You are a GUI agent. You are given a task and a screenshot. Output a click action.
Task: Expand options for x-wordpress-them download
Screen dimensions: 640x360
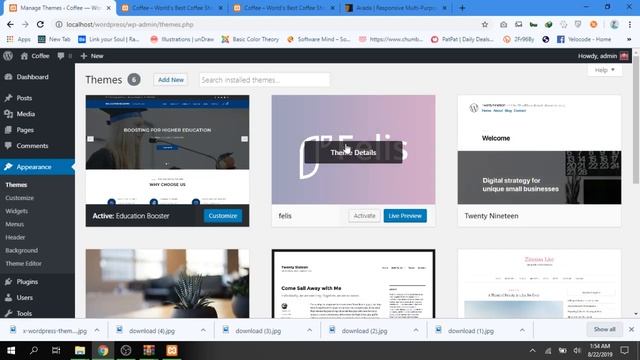[97, 330]
